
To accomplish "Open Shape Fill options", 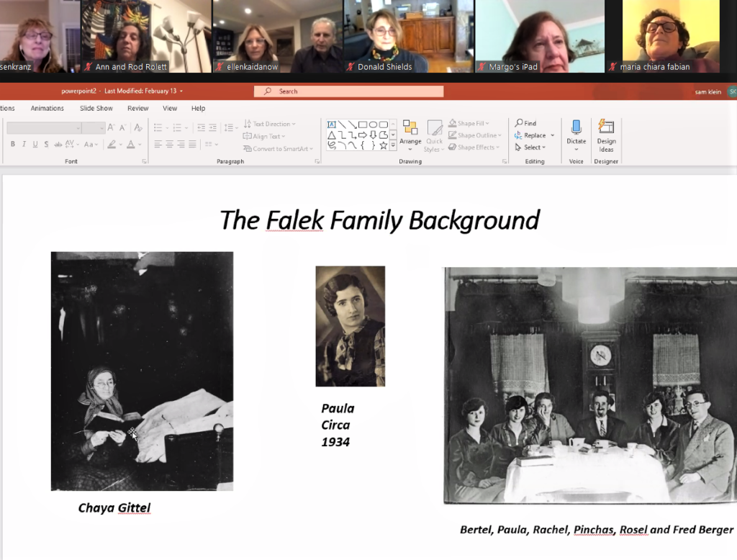I will click(469, 123).
